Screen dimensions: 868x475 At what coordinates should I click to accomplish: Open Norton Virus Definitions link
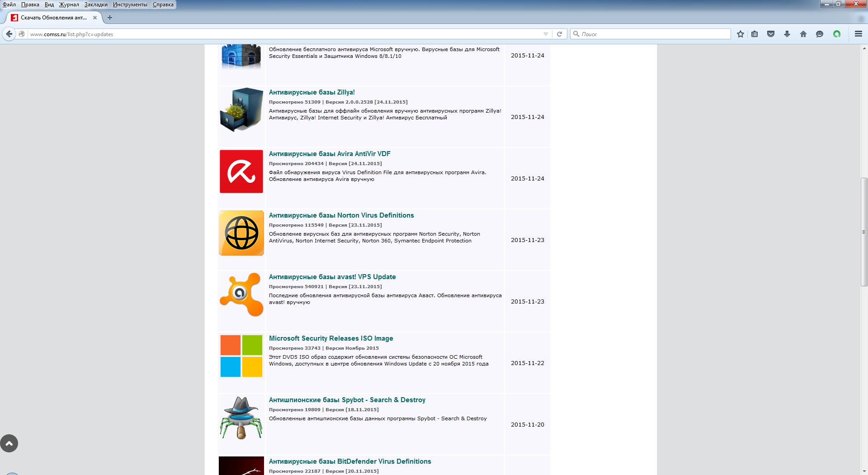pyautogui.click(x=341, y=215)
